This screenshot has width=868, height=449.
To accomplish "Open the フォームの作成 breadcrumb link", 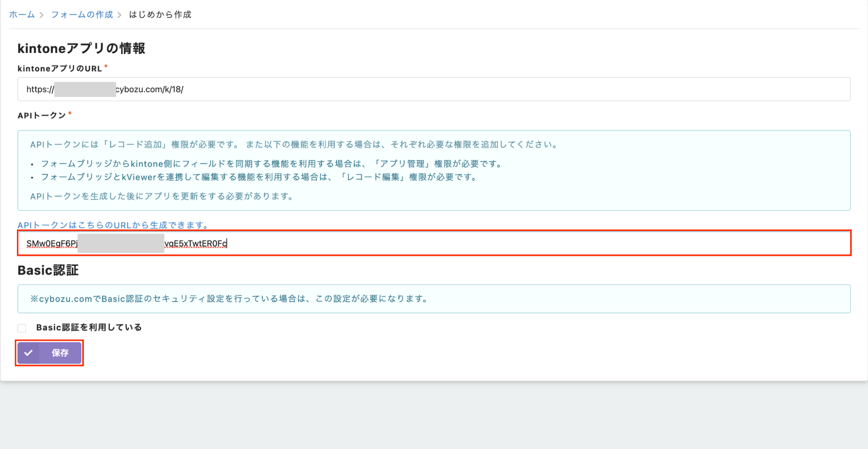I will [82, 15].
